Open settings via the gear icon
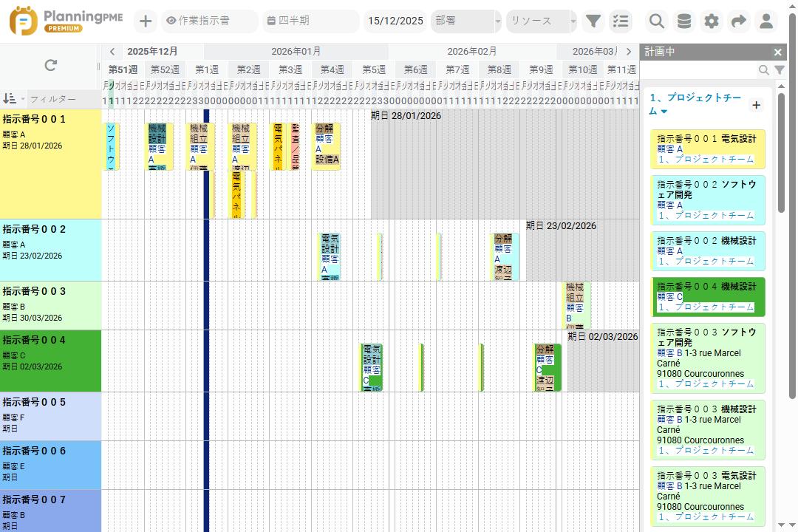798x532 pixels. [x=711, y=21]
